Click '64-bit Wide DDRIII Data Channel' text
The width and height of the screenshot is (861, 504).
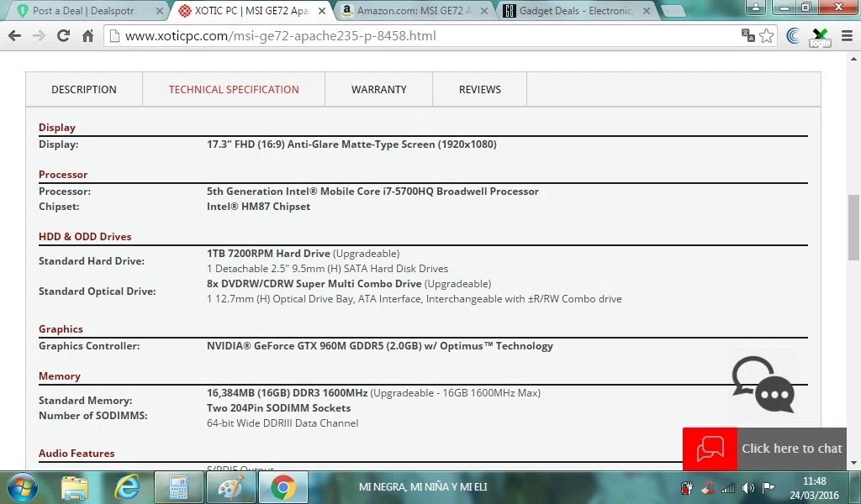click(283, 423)
